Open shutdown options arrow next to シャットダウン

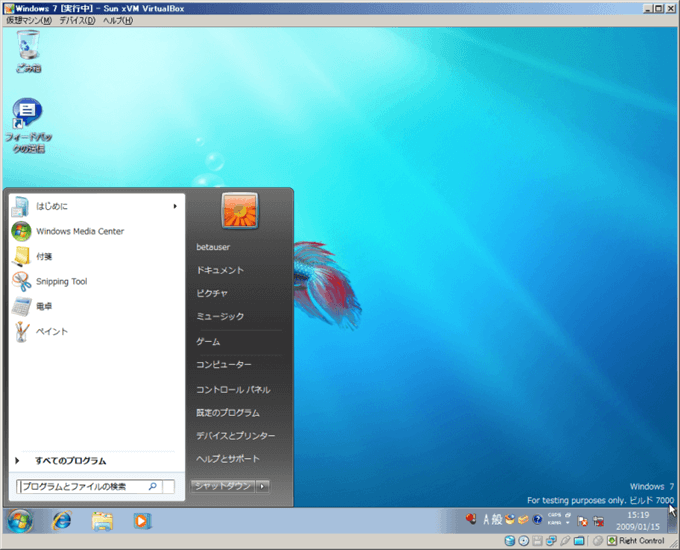click(264, 487)
